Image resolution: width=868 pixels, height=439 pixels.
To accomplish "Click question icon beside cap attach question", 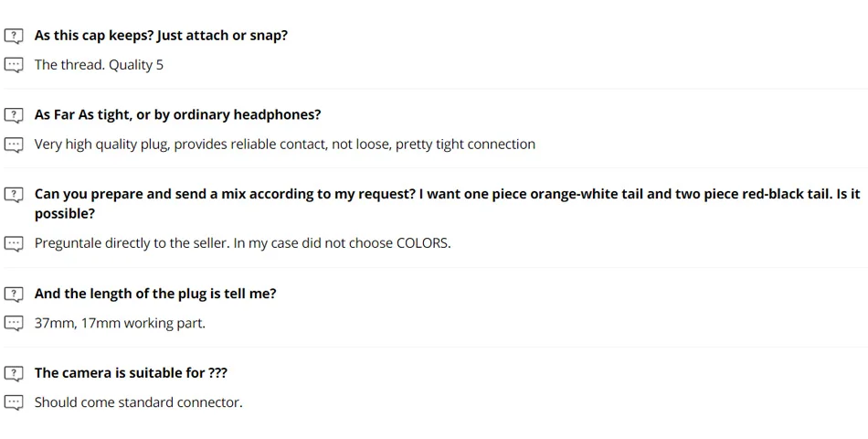I will pos(14,36).
